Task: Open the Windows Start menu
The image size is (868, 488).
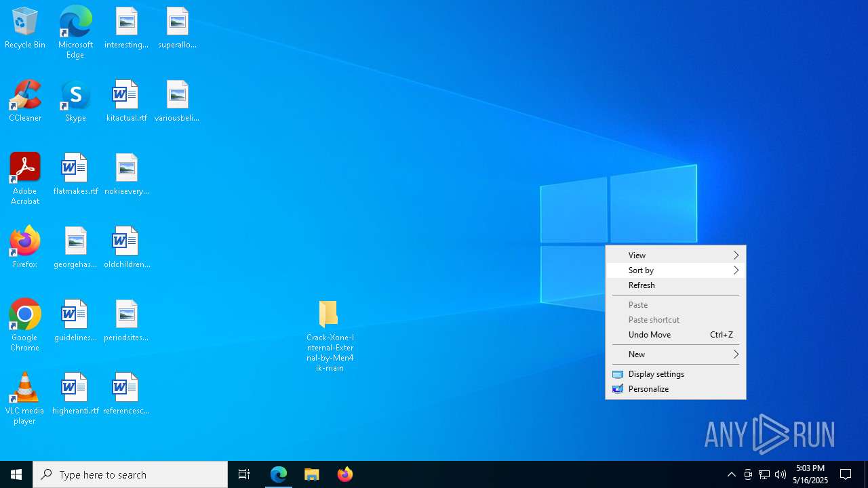Action: [16, 474]
